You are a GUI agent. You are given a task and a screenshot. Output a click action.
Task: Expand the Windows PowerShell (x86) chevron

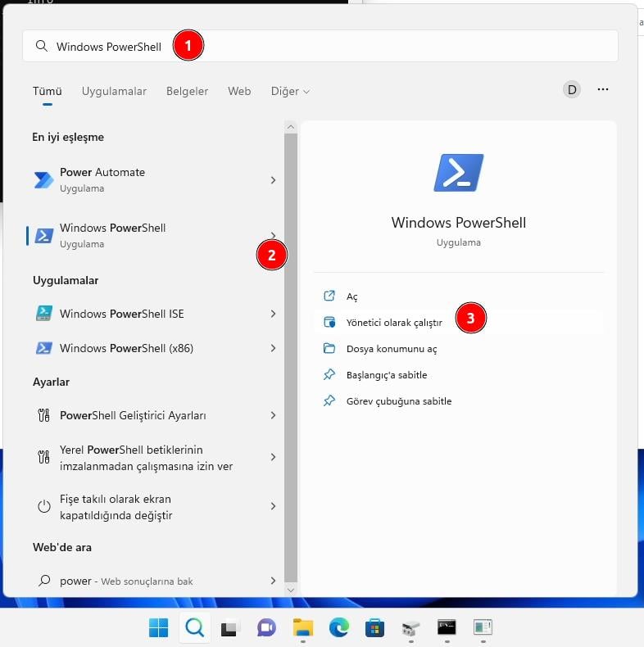click(273, 348)
